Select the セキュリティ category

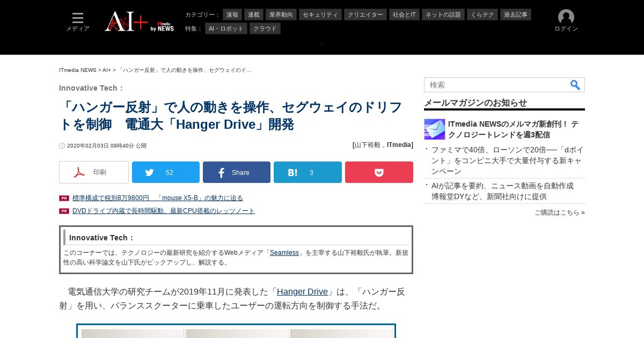click(x=320, y=14)
